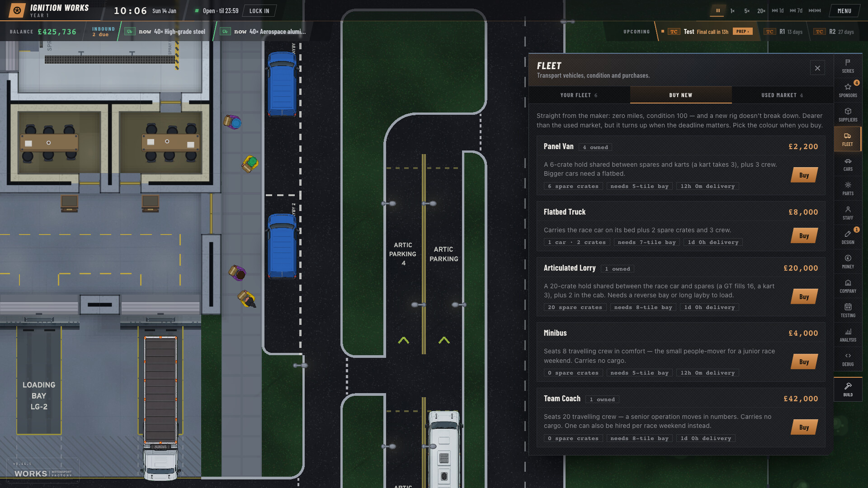The width and height of the screenshot is (868, 488).
Task: Buy a Panel Van
Action: [804, 175]
